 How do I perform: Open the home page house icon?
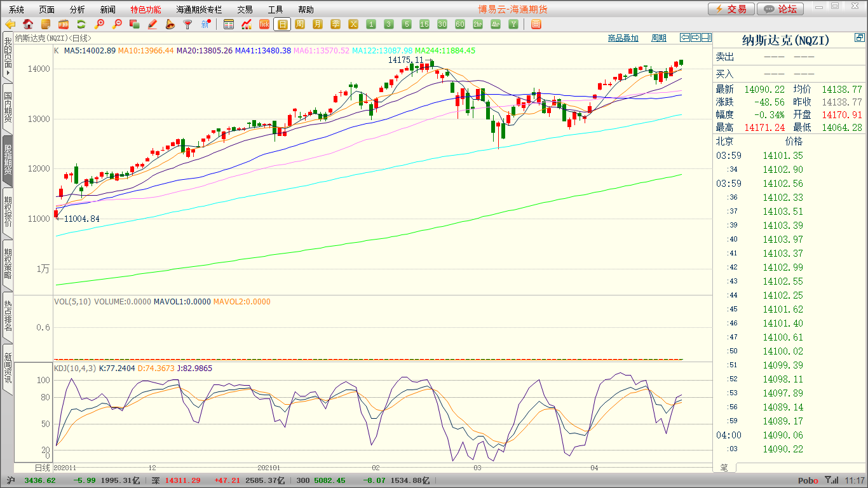pos(28,24)
